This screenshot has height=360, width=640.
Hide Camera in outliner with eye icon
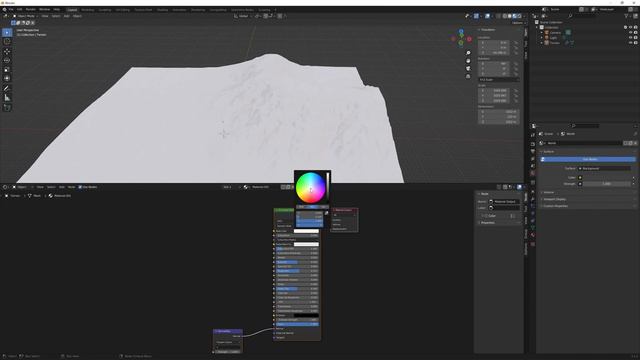tap(631, 32)
